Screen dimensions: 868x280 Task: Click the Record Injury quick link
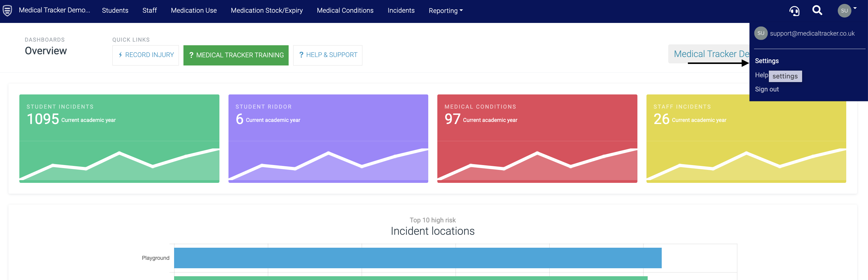146,55
